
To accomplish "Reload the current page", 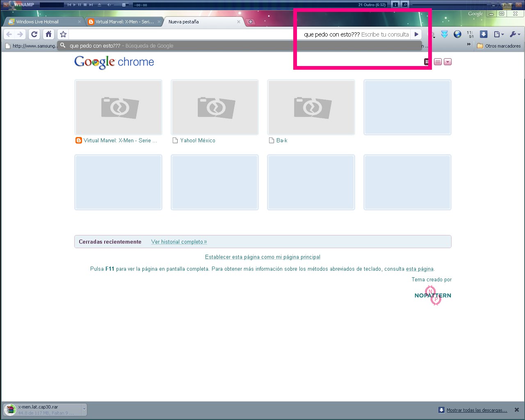I will [34, 34].
